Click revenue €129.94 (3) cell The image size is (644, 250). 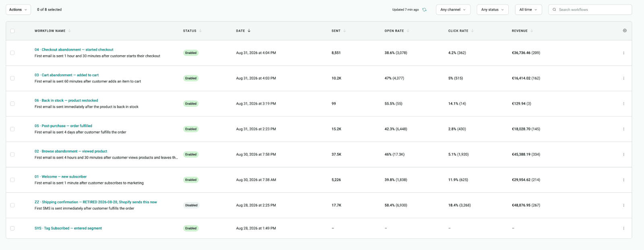(522, 103)
